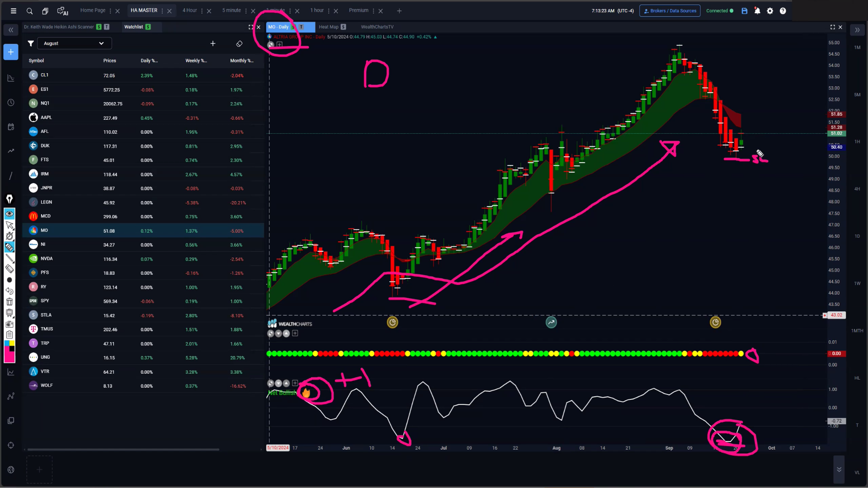868x488 pixels.
Task: Choose the straight line drawing tool
Action: pyautogui.click(x=9, y=258)
